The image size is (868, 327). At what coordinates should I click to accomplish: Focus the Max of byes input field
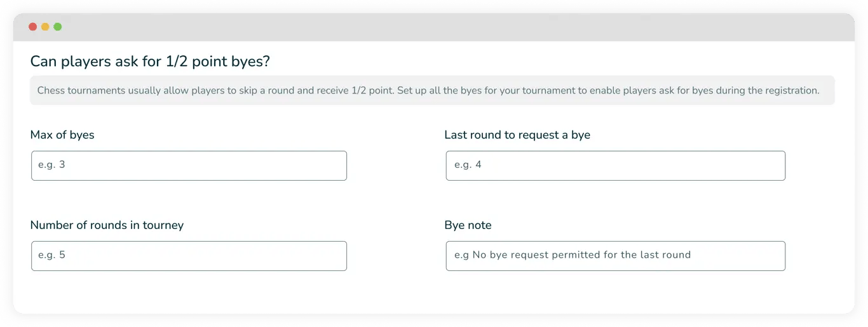click(189, 165)
